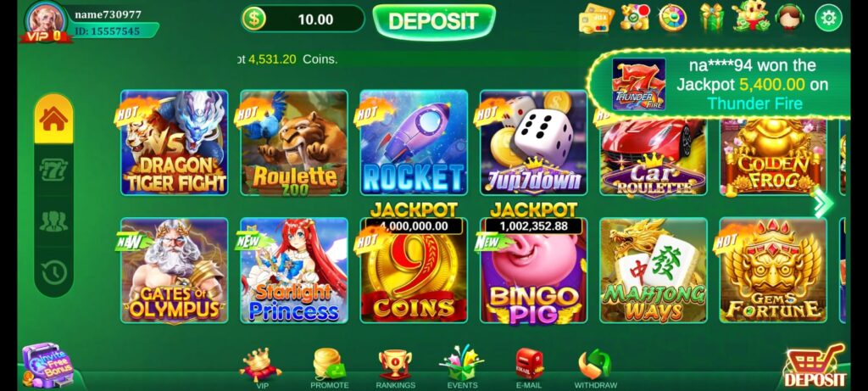
Task: Open the history clock sidebar icon
Action: [x=53, y=272]
